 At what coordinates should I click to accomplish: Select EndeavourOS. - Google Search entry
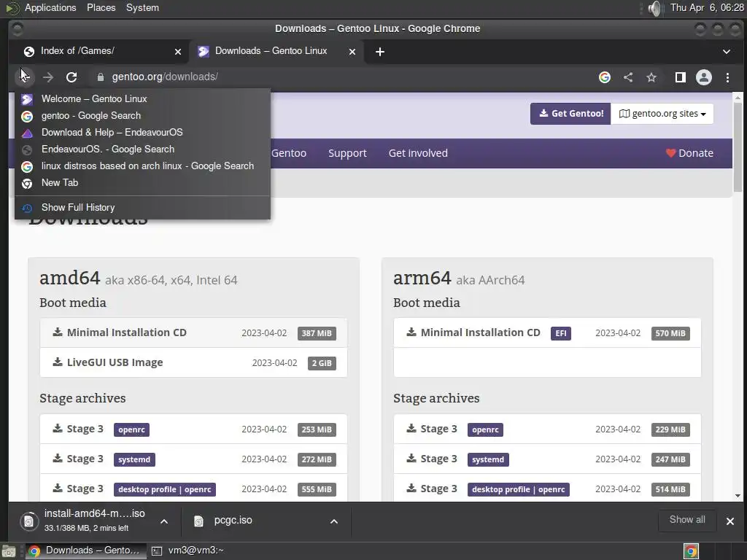click(142, 149)
